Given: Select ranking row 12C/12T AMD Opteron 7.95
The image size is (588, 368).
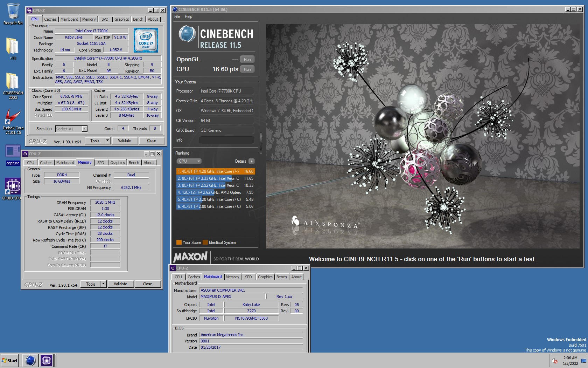Looking at the screenshot, I should (216, 192).
